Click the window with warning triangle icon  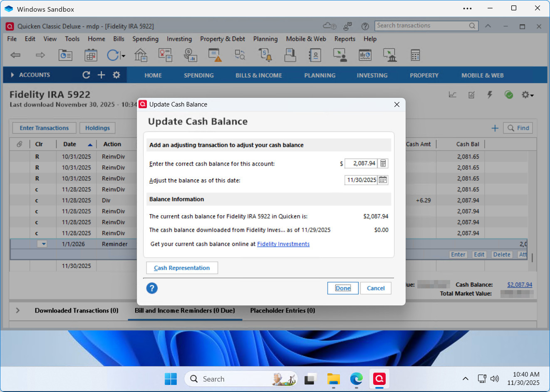point(215,55)
